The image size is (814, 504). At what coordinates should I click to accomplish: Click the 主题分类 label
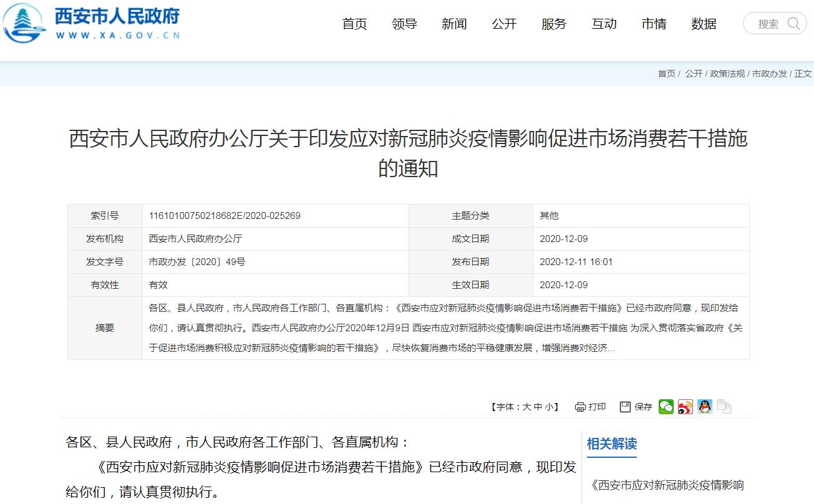point(470,216)
